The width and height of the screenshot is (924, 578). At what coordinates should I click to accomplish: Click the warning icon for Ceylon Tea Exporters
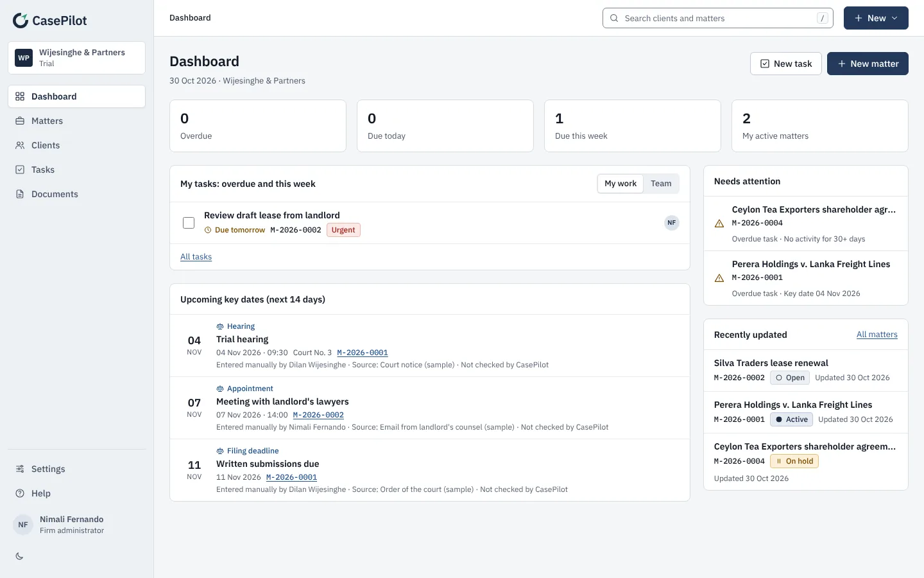click(x=719, y=223)
